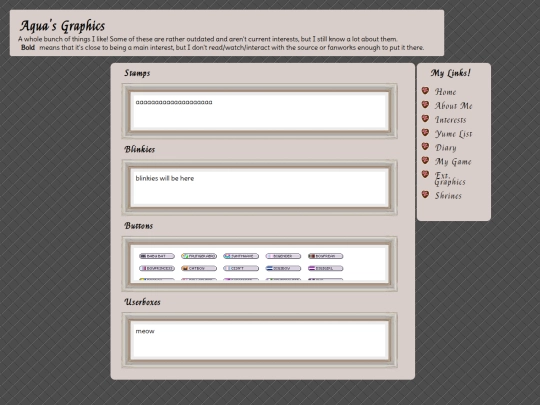
Task: Click the Blinkies section heading
Action: click(139, 149)
